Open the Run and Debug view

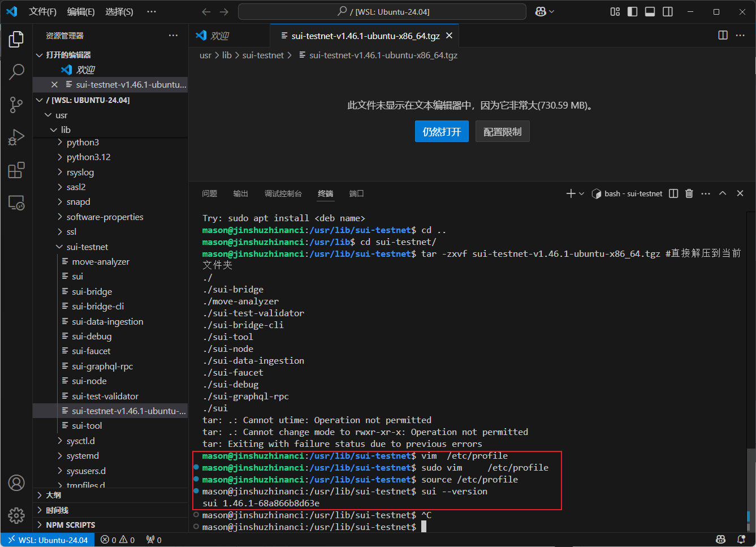[16, 137]
